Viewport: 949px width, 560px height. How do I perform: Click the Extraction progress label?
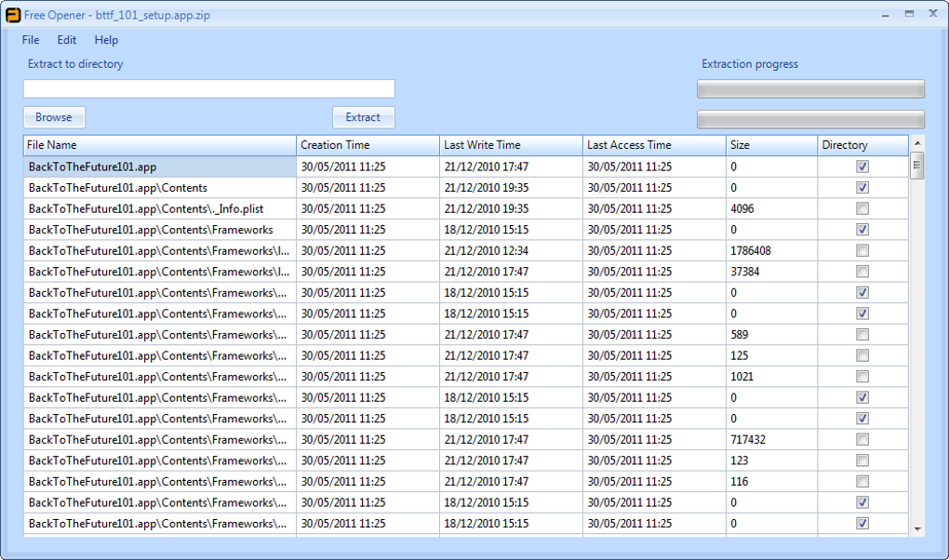(x=750, y=63)
